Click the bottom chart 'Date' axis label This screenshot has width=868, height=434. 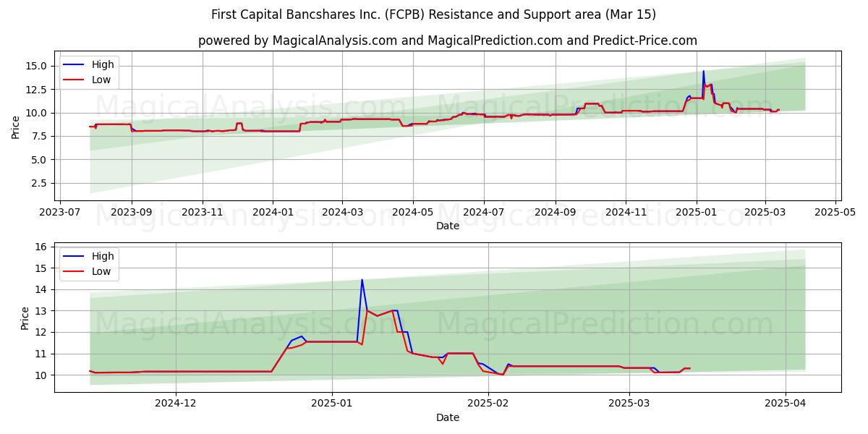click(x=448, y=417)
